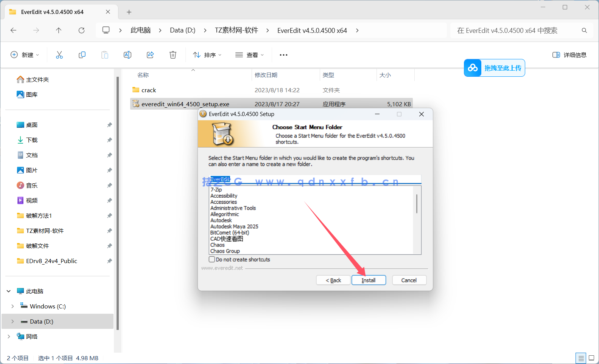599x364 pixels.
Task: Cancel the EverEdit setup
Action: click(x=409, y=280)
